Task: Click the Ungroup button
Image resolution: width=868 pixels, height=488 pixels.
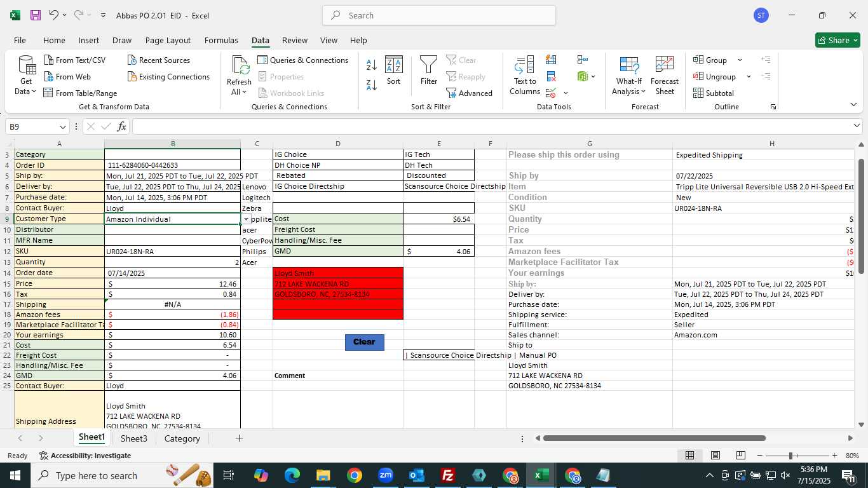Action: (x=715, y=76)
